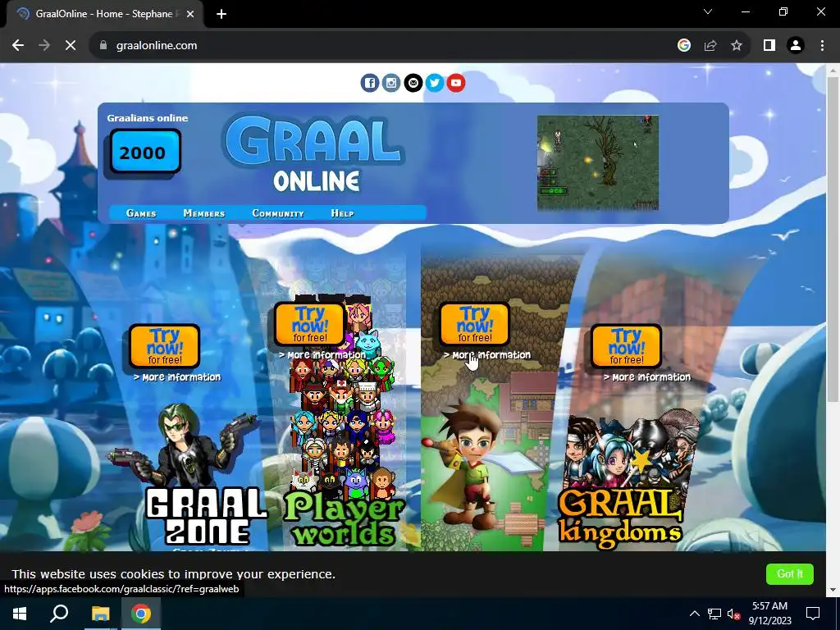Click Try now button for Graal Zone

(164, 346)
